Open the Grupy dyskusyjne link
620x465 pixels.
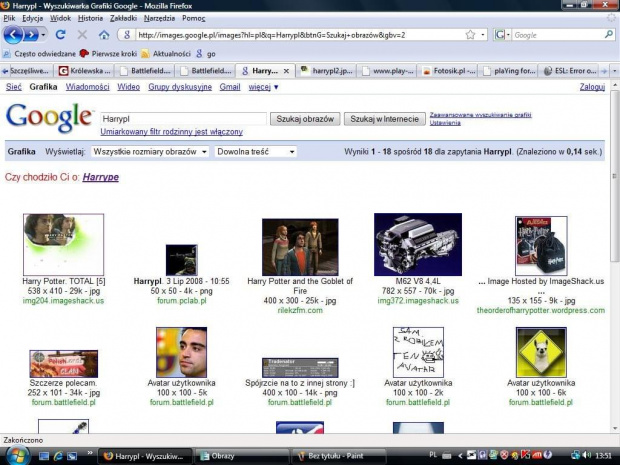tap(180, 87)
